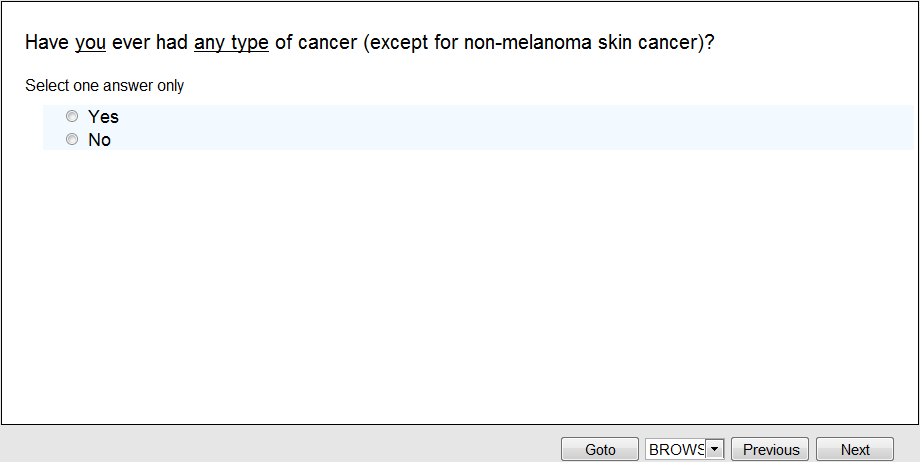Click empty light-blue area right of Yes
The width and height of the screenshot is (920, 462).
pos(500,117)
